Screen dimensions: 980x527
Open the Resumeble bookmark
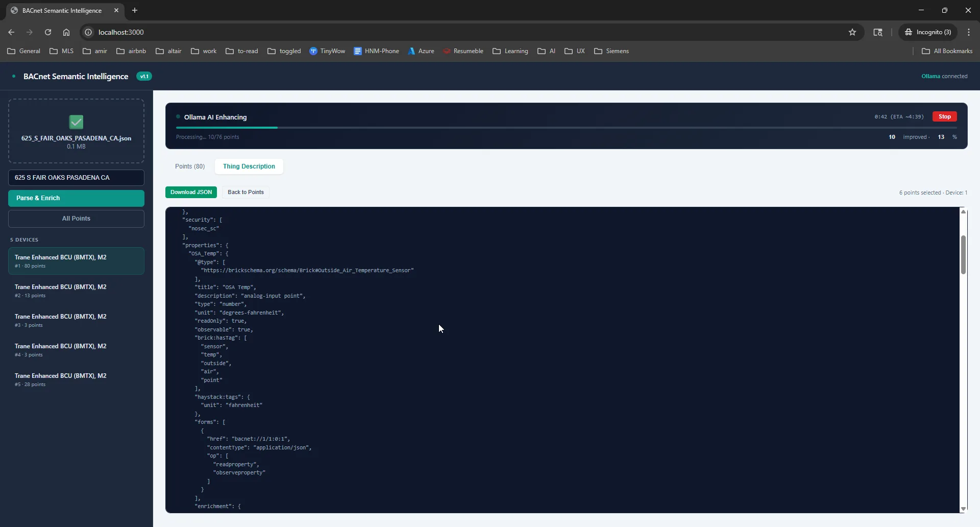coord(463,51)
